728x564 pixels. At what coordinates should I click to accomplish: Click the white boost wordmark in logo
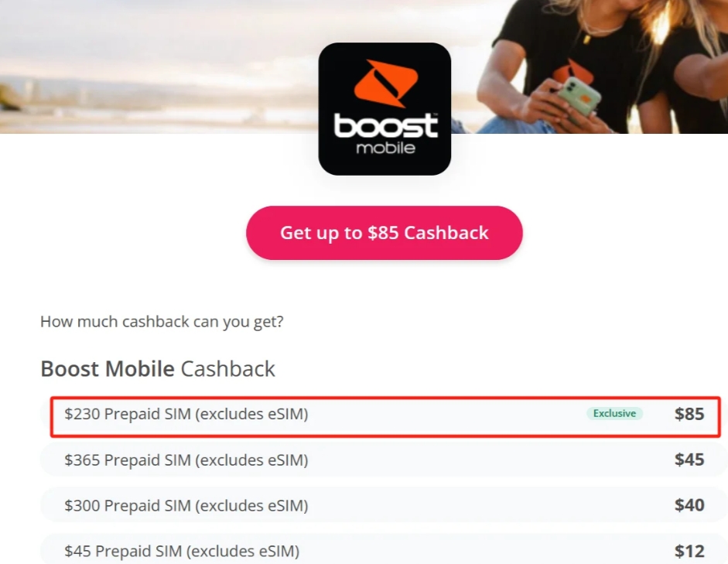pos(385,126)
